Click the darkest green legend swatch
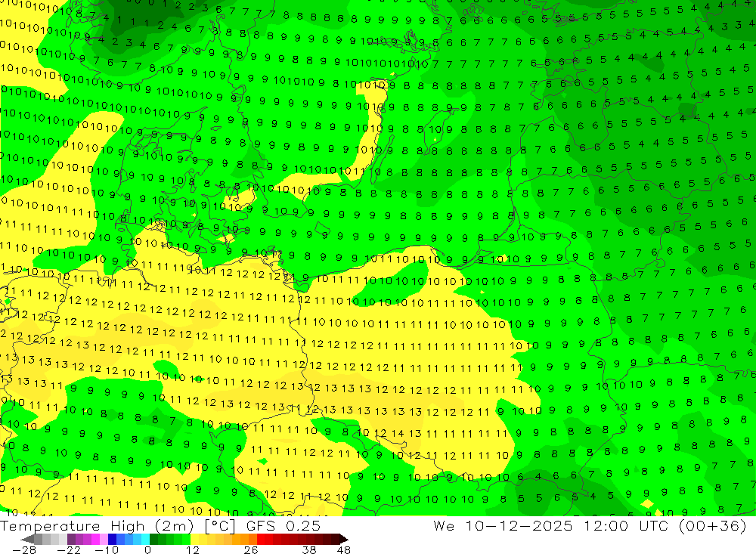 [x=153, y=539]
